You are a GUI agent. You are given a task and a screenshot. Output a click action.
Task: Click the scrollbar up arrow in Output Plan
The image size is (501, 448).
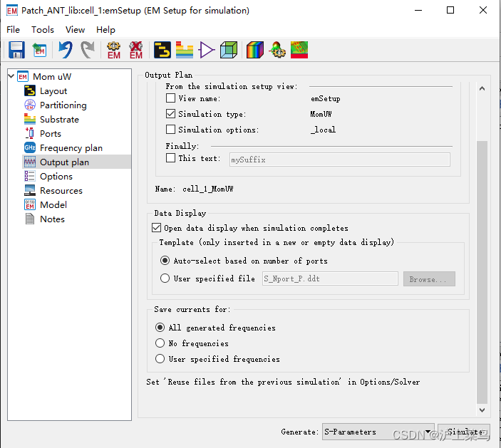482,89
